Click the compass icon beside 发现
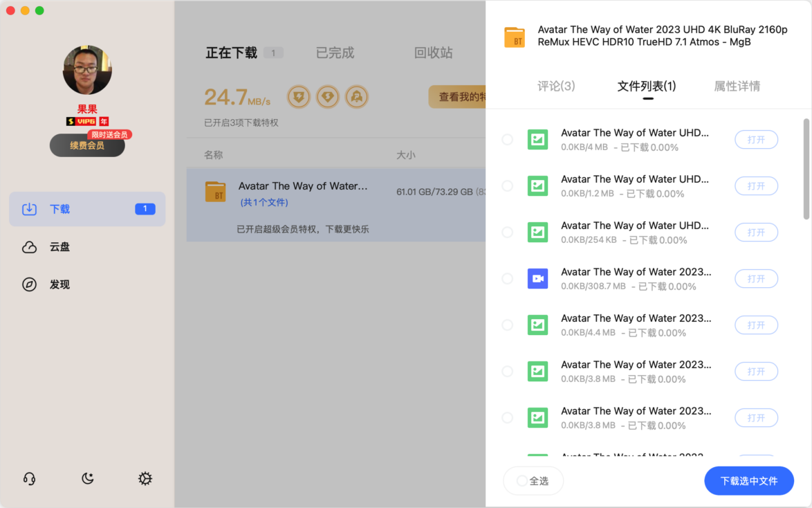Image resolution: width=812 pixels, height=508 pixels. coord(29,284)
